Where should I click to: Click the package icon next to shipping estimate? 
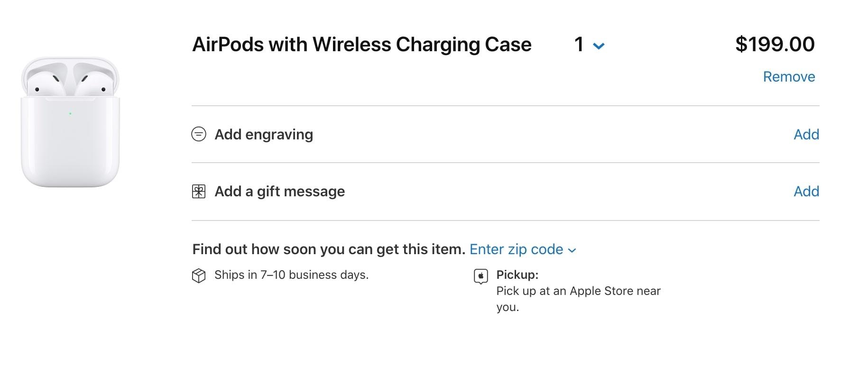coord(198,275)
